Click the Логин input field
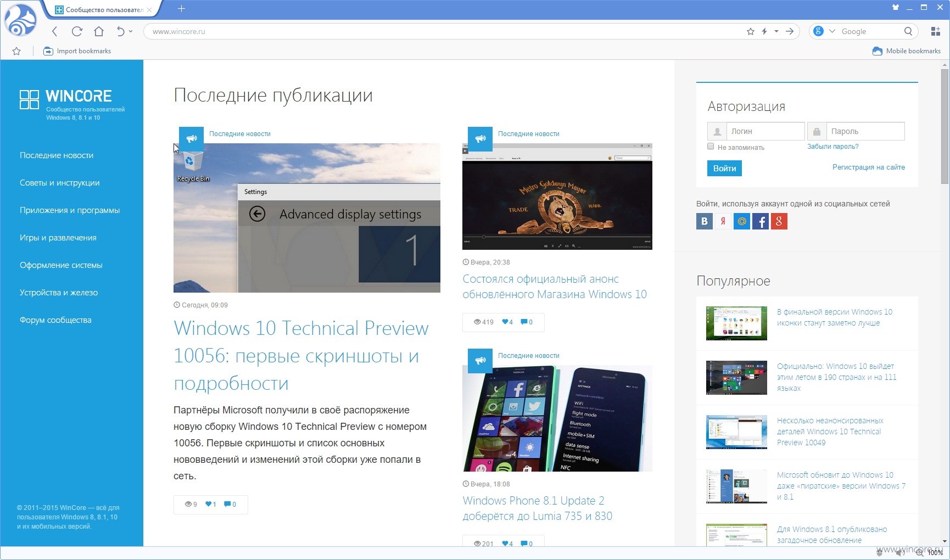The image size is (950, 560). coord(765,131)
